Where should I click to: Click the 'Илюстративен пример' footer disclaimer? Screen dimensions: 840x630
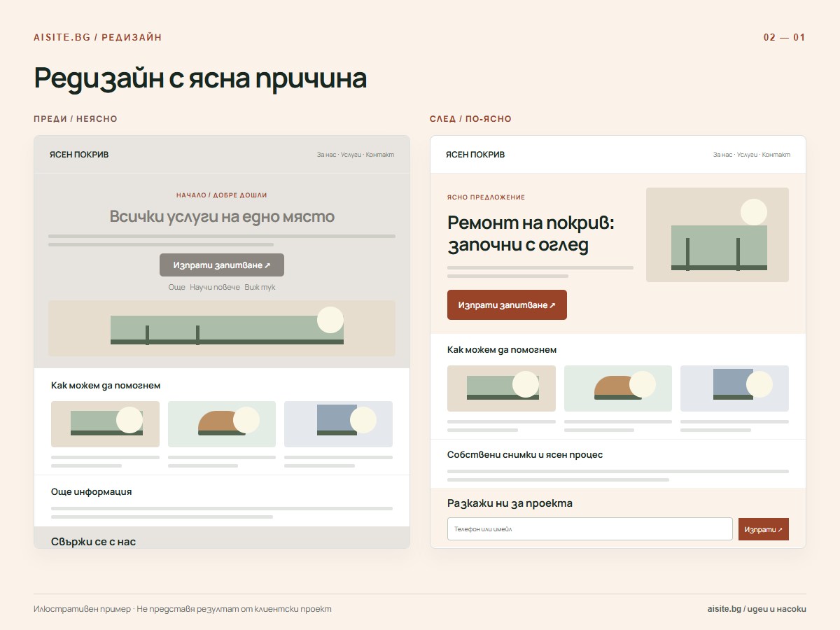point(183,609)
